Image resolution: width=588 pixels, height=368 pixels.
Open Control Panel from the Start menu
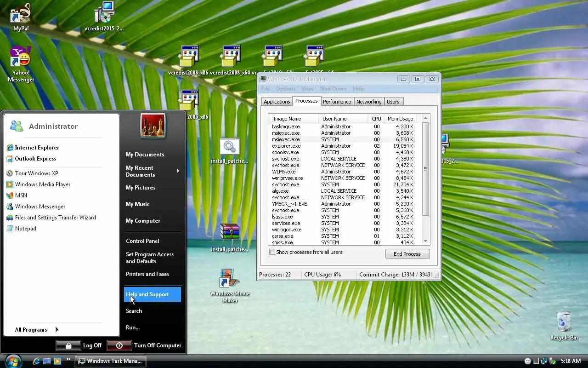point(142,241)
